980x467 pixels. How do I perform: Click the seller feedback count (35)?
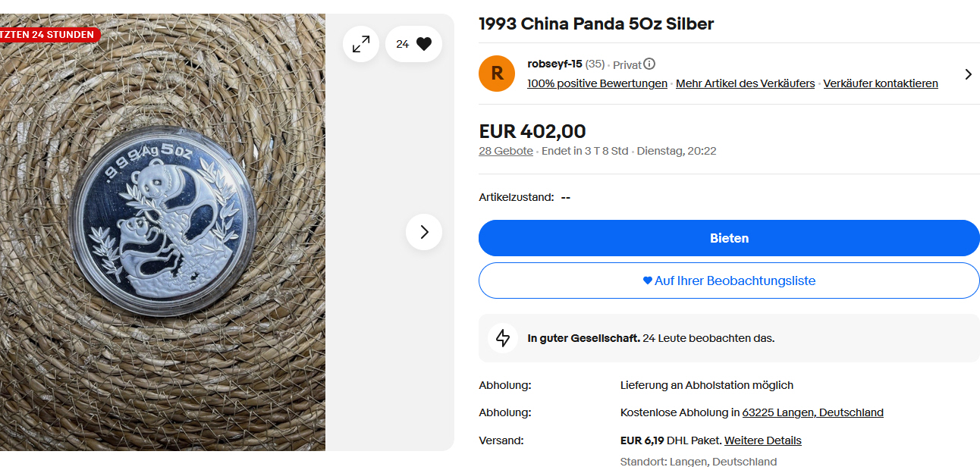tap(595, 64)
